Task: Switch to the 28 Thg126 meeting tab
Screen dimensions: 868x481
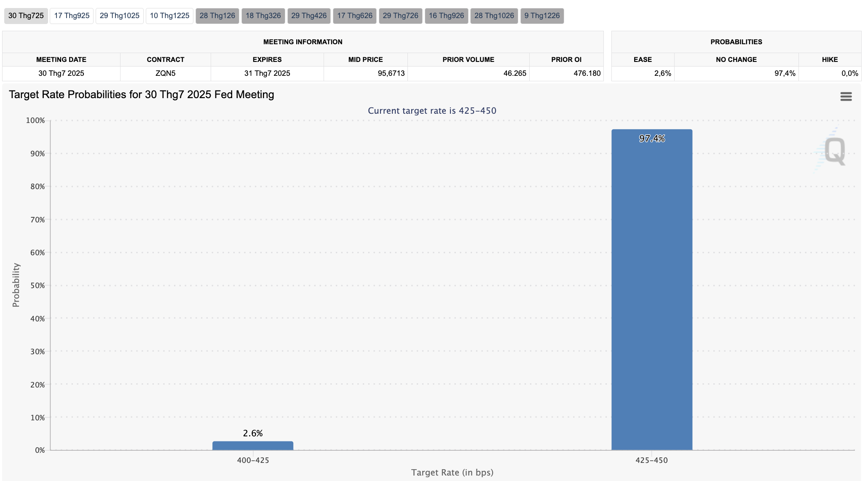Action: click(x=217, y=16)
